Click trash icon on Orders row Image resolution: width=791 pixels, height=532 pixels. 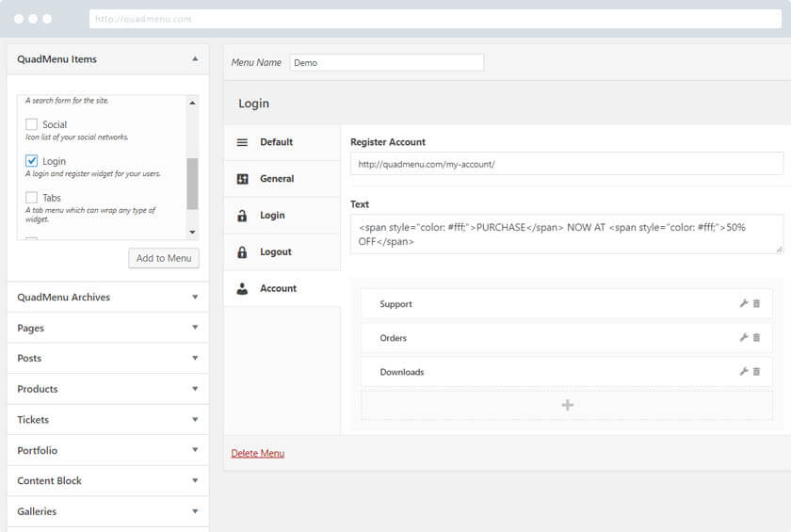(756, 338)
